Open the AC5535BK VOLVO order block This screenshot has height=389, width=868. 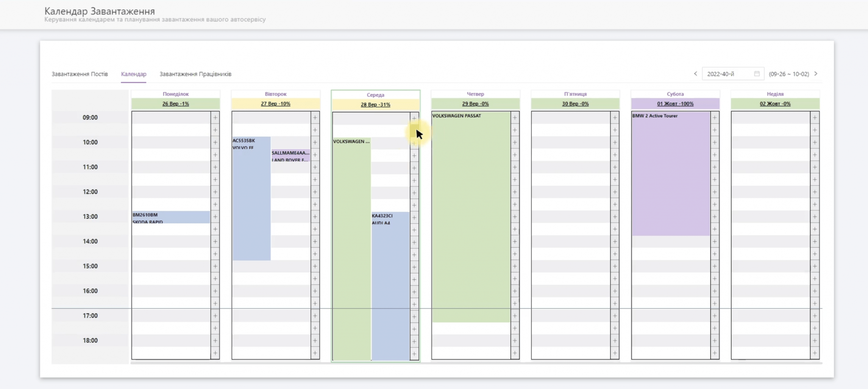pyautogui.click(x=251, y=199)
